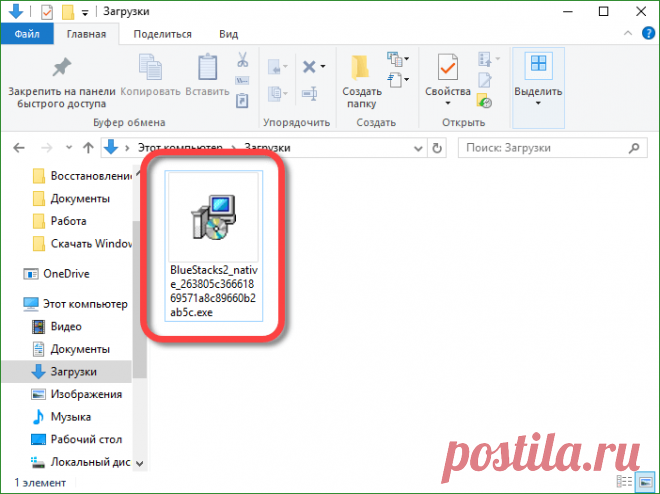The height and width of the screenshot is (494, 660).
Task: Click the Paste clipboard icon
Action: (208, 67)
